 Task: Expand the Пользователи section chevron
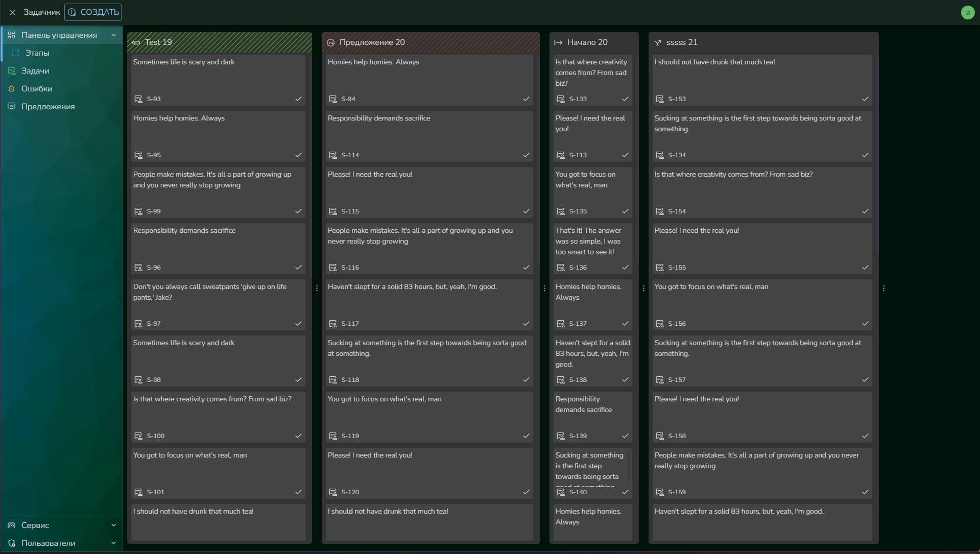click(113, 543)
